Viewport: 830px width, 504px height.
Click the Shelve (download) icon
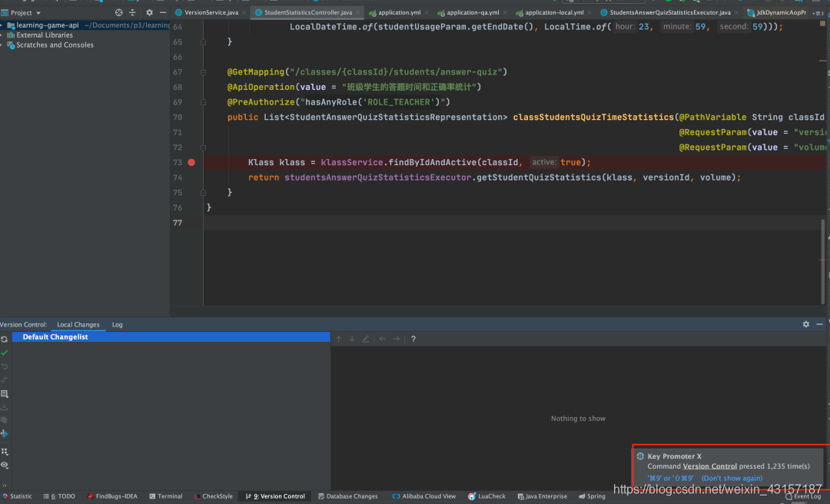(5, 407)
